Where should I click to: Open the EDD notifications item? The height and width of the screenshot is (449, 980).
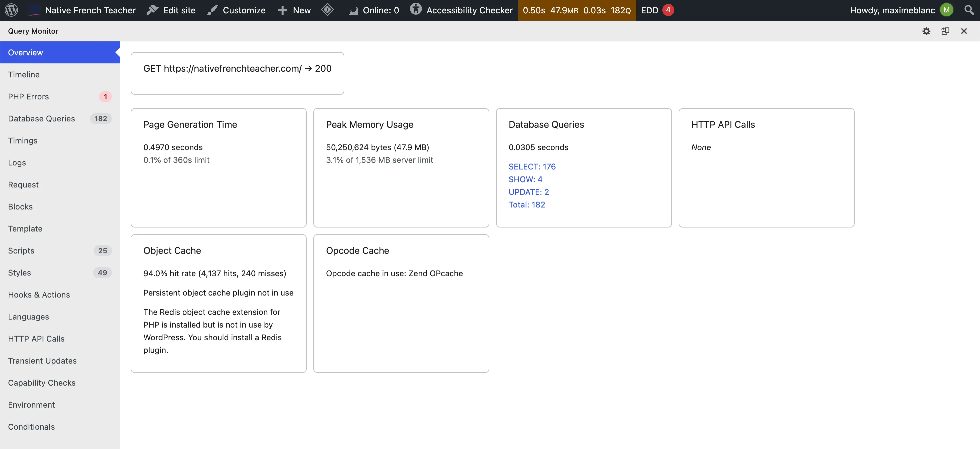657,10
